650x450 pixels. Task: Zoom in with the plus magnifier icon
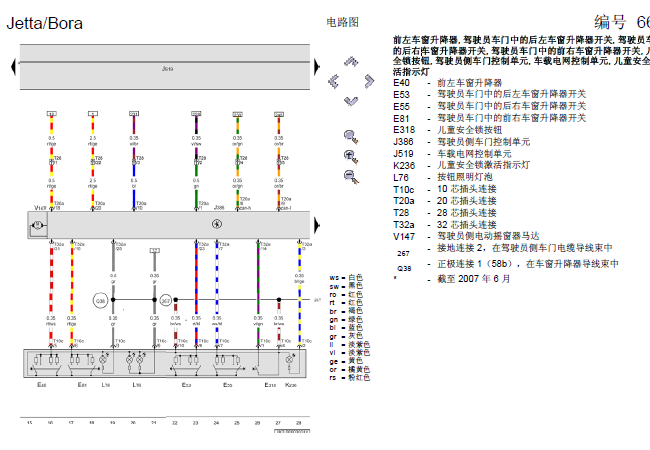(x=351, y=157)
